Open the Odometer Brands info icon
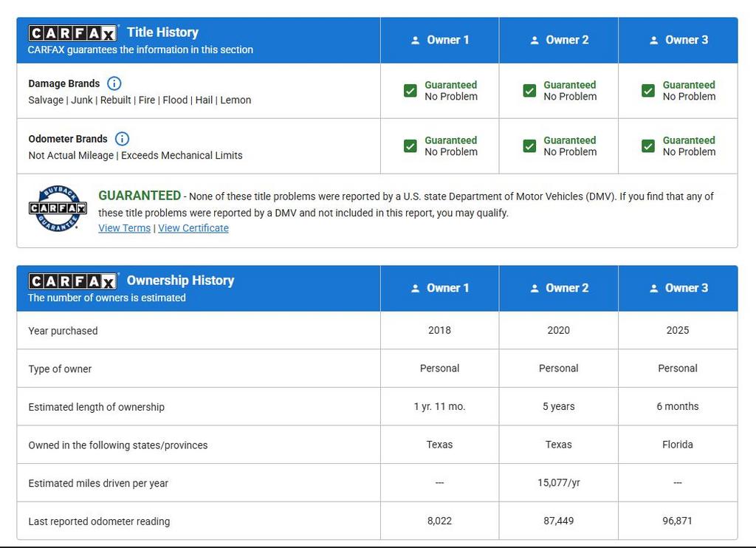This screenshot has width=756, height=548. pyautogui.click(x=122, y=139)
